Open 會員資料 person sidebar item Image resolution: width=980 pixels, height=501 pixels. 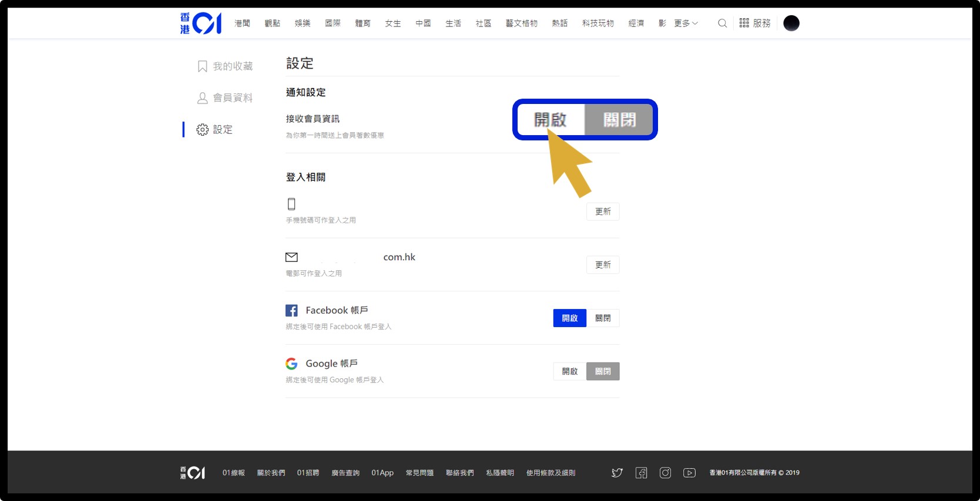click(225, 97)
